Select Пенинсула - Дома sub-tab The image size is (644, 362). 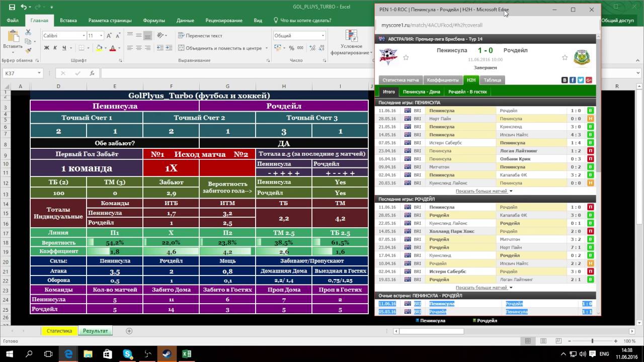422,92
